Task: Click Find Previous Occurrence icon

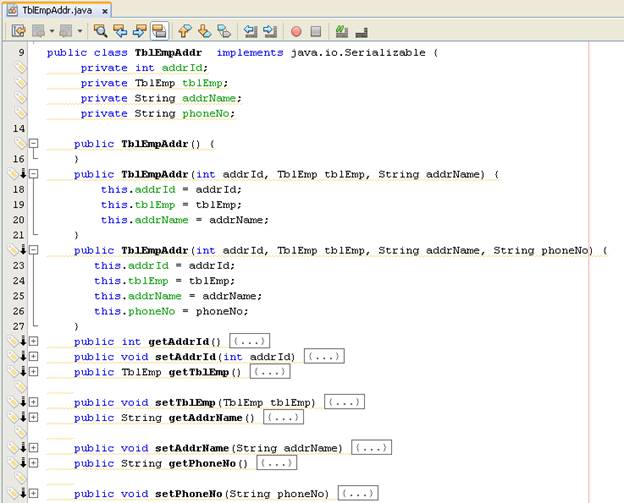Action: 120,31
